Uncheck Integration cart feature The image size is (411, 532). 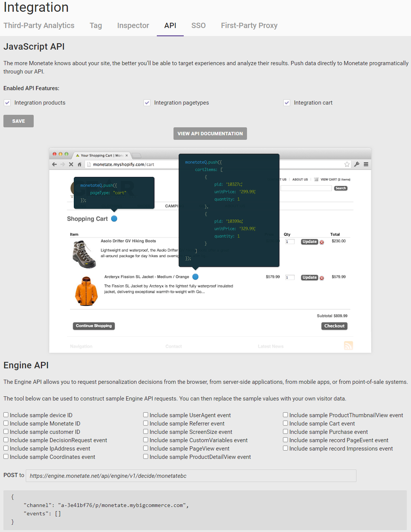pos(287,103)
